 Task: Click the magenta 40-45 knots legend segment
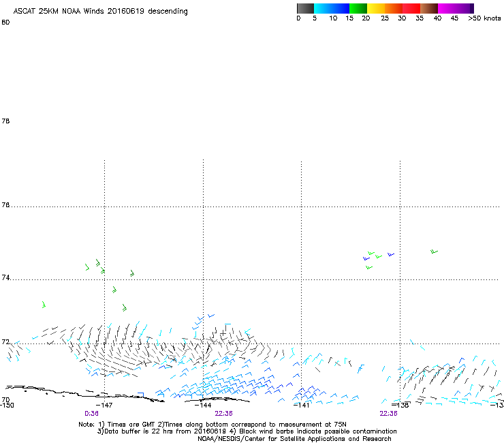click(447, 8)
